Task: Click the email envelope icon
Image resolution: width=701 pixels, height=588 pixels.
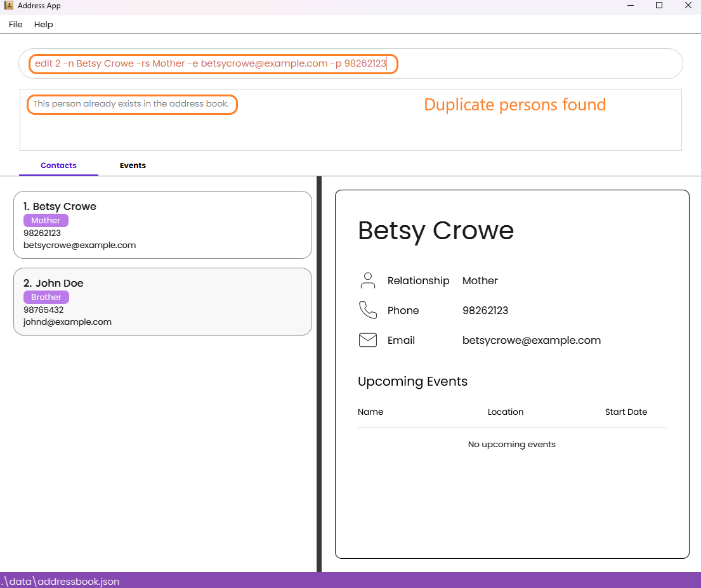Action: pyautogui.click(x=367, y=340)
